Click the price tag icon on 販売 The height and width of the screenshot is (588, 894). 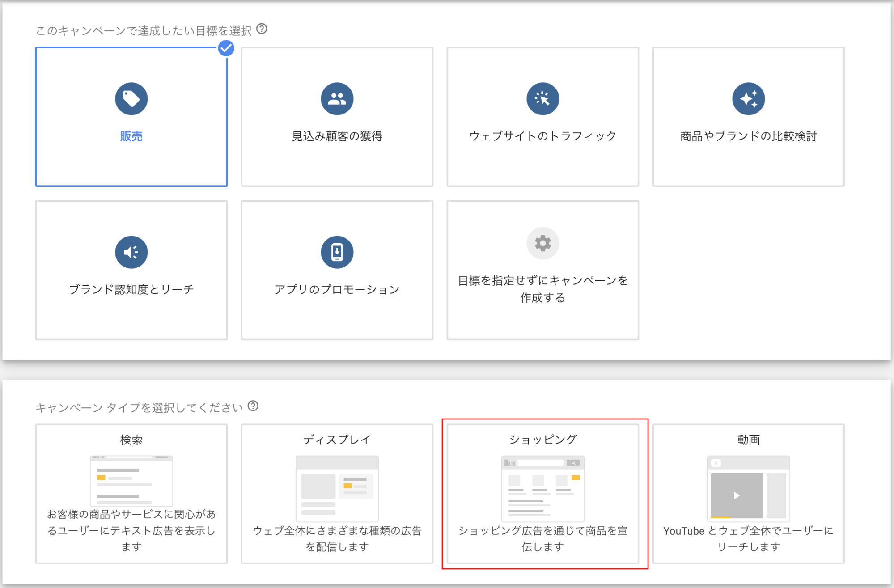click(x=131, y=98)
